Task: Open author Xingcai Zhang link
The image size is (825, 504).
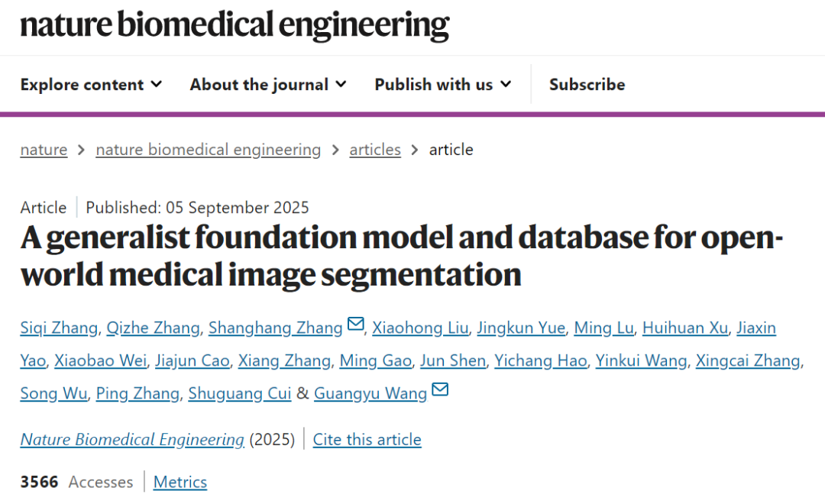Action: point(748,361)
